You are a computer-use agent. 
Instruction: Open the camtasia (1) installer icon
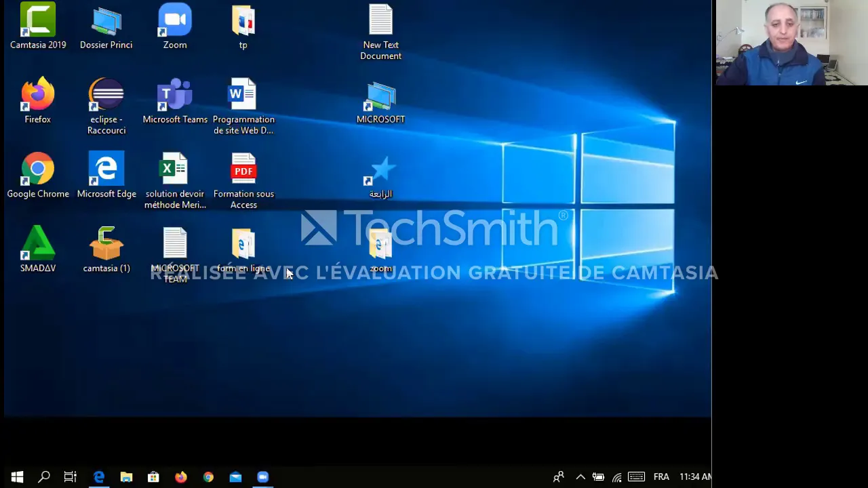point(106,250)
